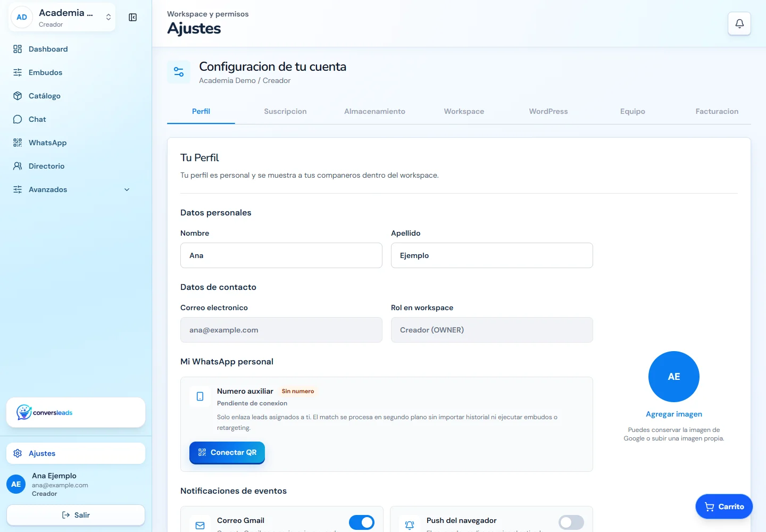Screen dimensions: 766x532
Task: Click the AE avatar in sidebar footer
Action: [x=16, y=484]
